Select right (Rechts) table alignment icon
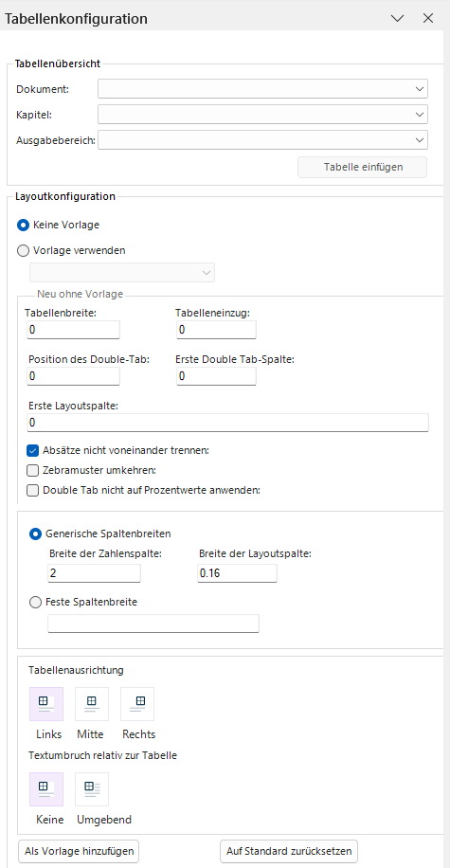450x868 pixels. click(137, 703)
